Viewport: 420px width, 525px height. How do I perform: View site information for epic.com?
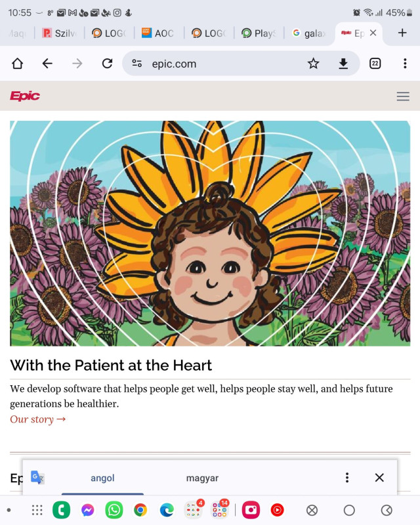pyautogui.click(x=137, y=64)
